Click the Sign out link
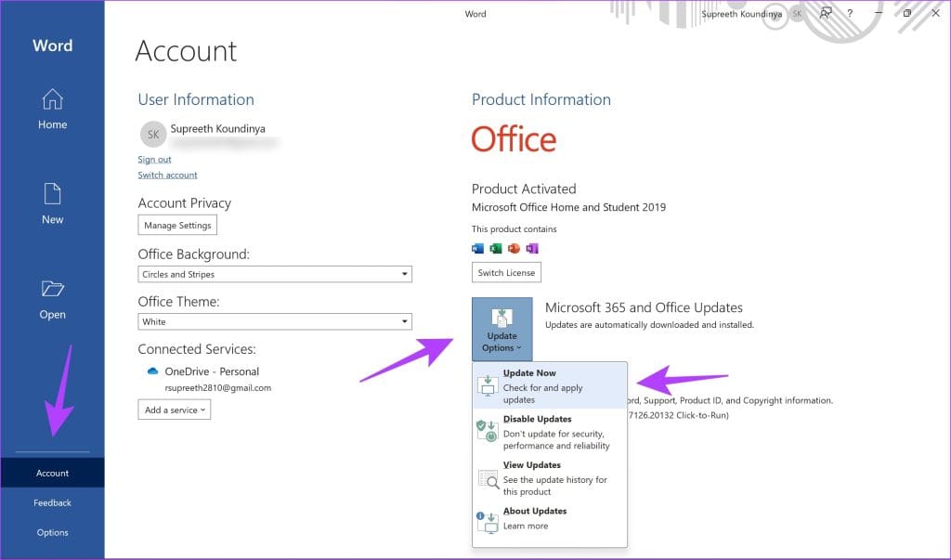The image size is (951, 560). [153, 159]
